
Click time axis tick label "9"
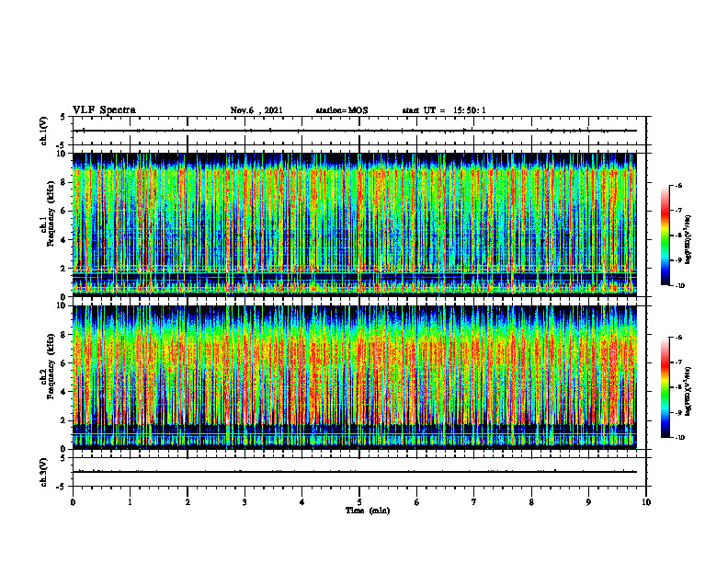[x=588, y=502]
